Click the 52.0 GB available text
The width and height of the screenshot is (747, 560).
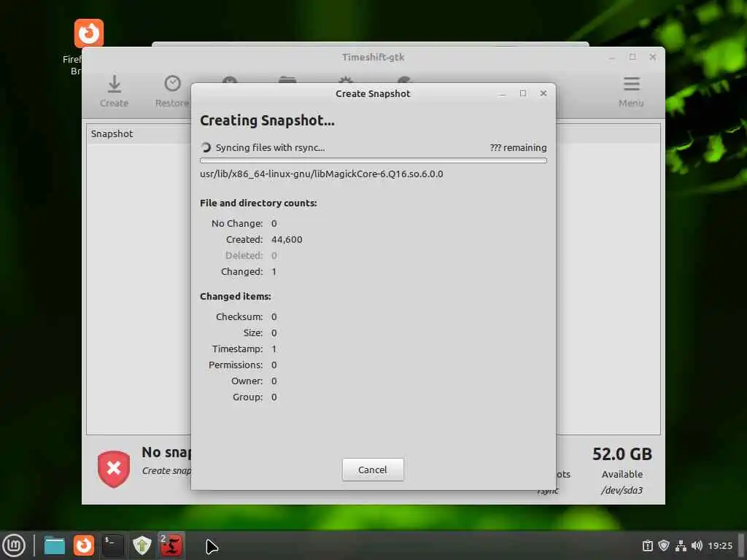click(622, 454)
